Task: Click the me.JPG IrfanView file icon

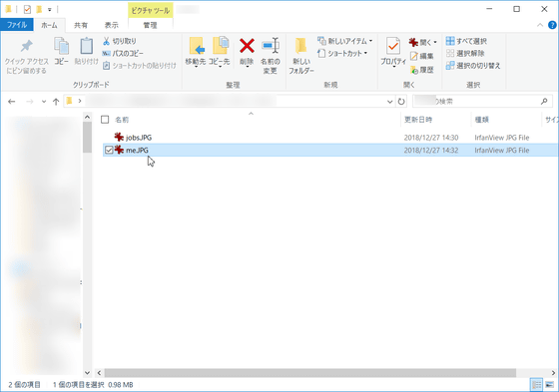Action: coord(119,150)
